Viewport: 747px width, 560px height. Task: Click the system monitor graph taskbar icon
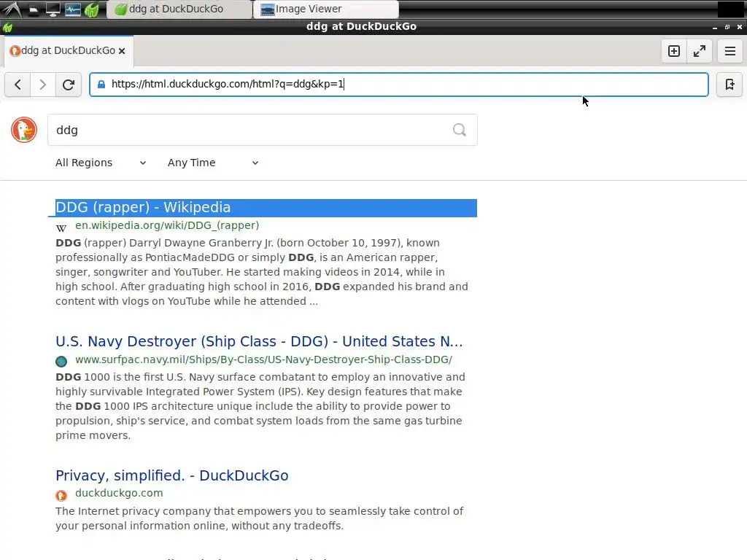pos(73,9)
